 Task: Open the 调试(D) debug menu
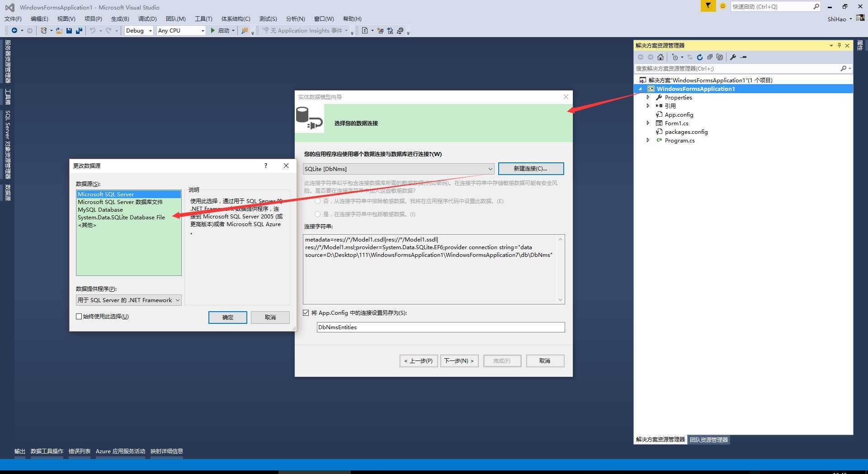tap(147, 19)
